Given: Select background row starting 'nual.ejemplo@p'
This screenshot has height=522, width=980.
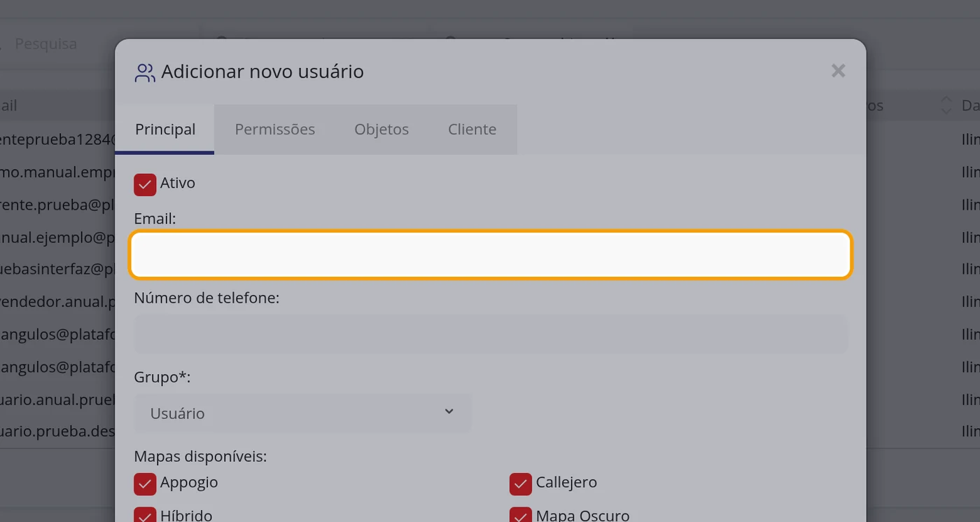Looking at the screenshot, I should [x=57, y=237].
